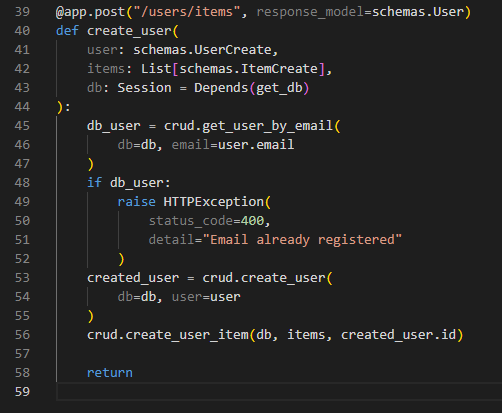
Task: Click the @app.post decorator text
Action: click(x=90, y=12)
